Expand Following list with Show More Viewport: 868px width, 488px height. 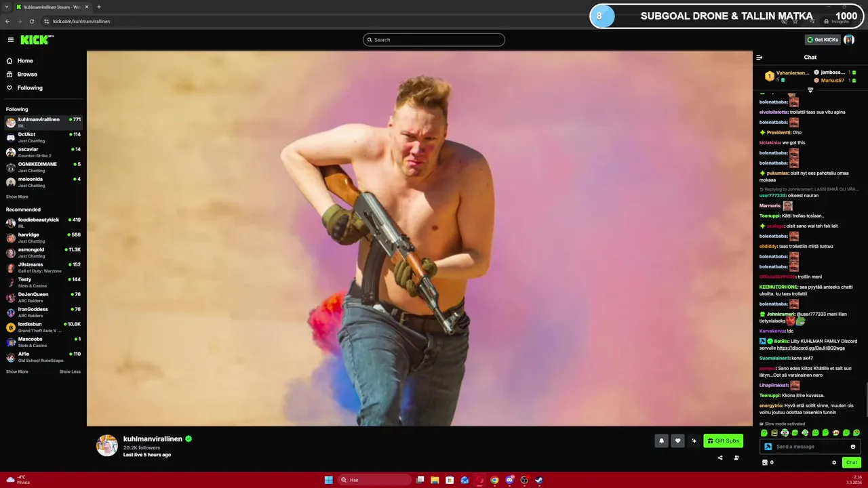tap(17, 197)
